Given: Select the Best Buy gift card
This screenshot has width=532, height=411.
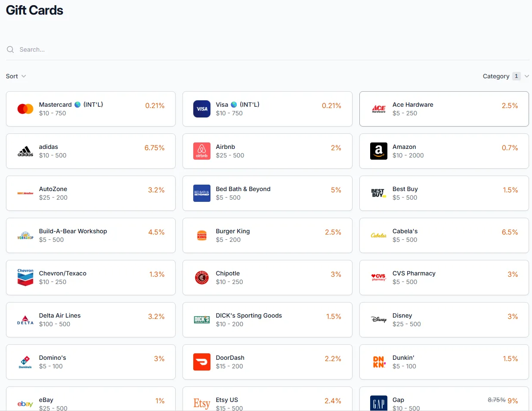Looking at the screenshot, I should [444, 193].
